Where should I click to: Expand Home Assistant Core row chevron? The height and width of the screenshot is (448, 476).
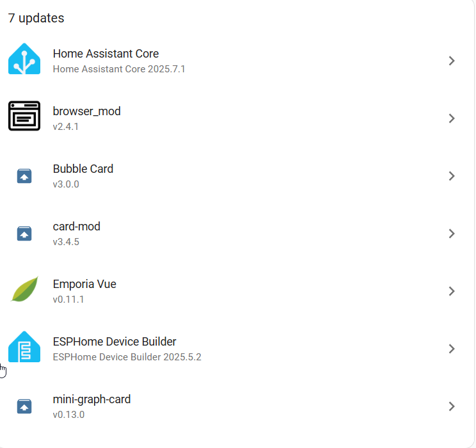pyautogui.click(x=452, y=61)
